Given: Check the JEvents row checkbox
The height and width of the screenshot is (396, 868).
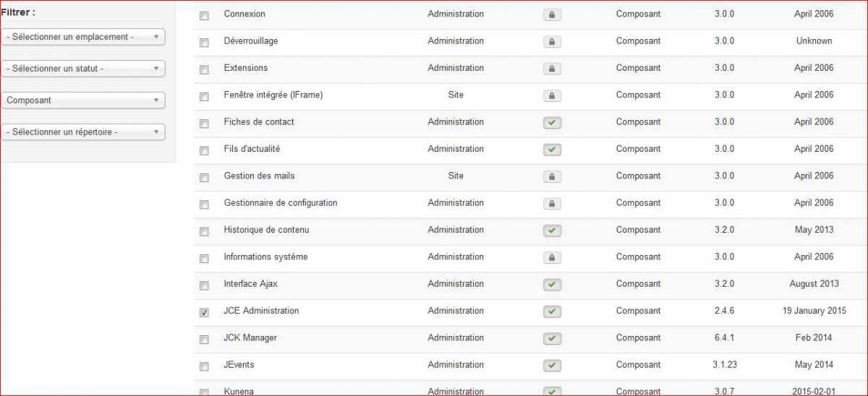Looking at the screenshot, I should (x=204, y=366).
